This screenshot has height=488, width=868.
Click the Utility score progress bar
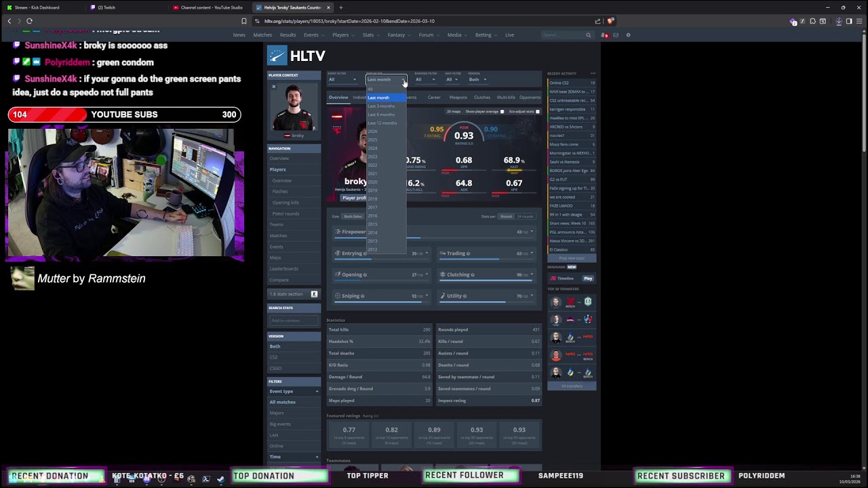coord(487,302)
